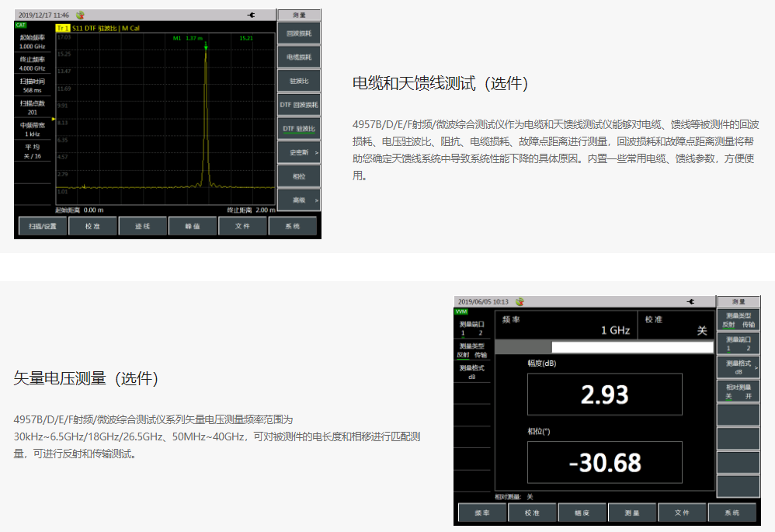The height and width of the screenshot is (532, 775).
Task: Click the network globe icon beside 2019/12/17 11:46
Action: [80, 15]
